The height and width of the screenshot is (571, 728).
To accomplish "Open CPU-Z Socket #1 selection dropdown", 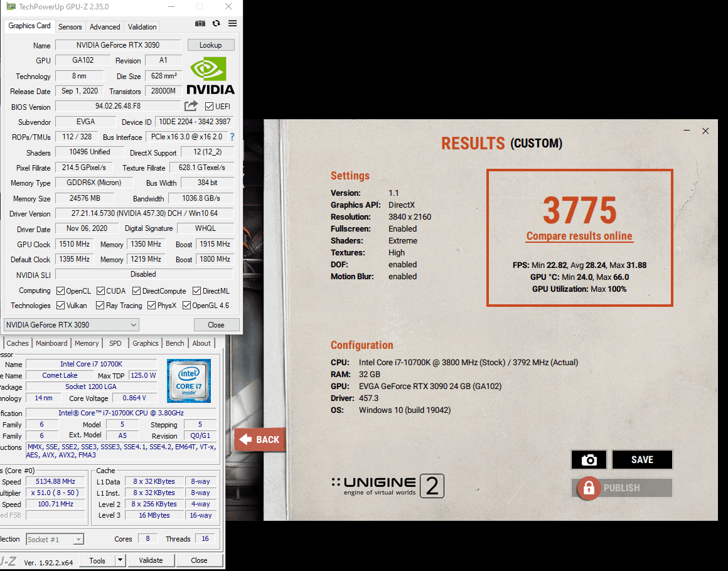I will [55, 539].
